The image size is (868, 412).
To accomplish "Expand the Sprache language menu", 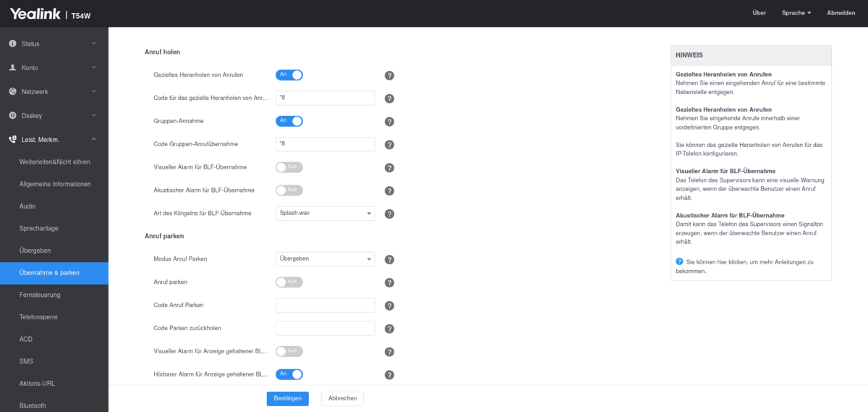I will point(796,13).
